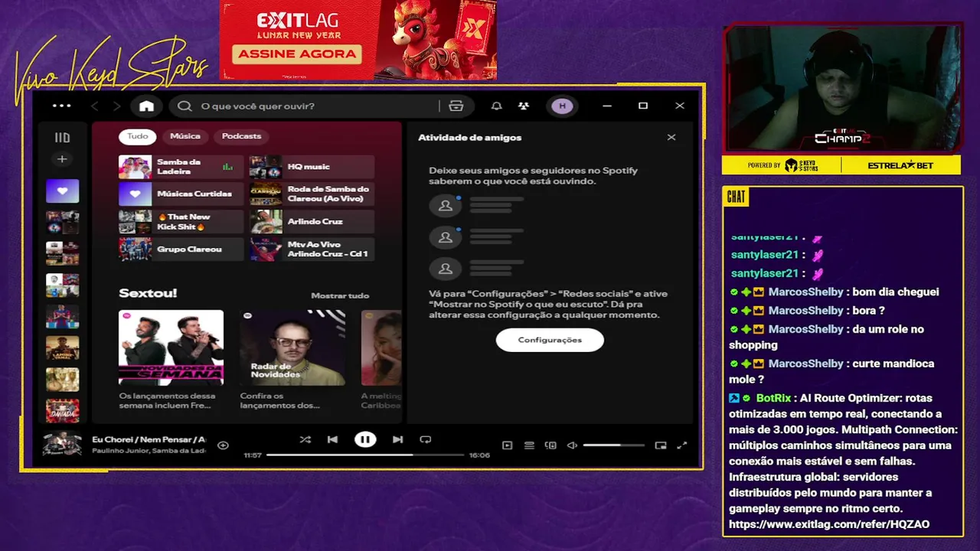
Task: Open the queue icon
Action: [529, 445]
